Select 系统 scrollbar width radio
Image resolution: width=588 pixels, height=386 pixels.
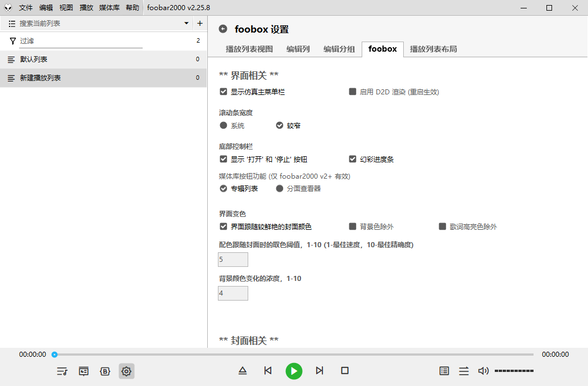pyautogui.click(x=224, y=125)
